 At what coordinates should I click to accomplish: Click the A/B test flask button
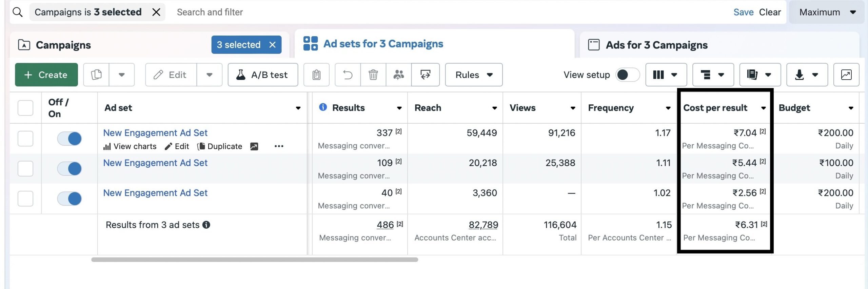tap(263, 75)
